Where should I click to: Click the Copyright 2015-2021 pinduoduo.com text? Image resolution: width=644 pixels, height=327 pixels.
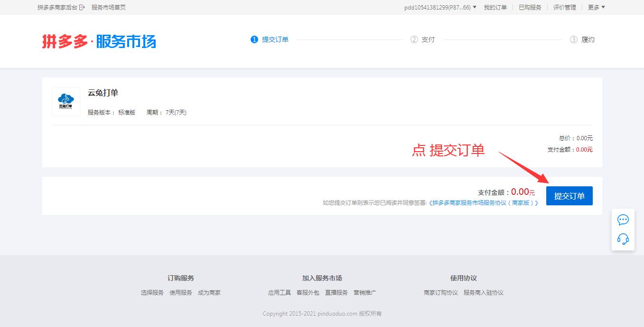click(x=322, y=314)
